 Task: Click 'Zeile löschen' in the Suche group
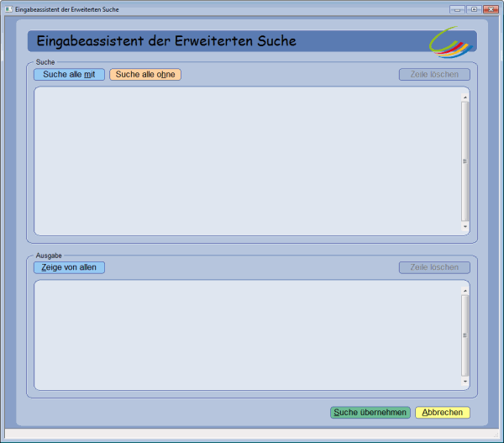coord(434,74)
